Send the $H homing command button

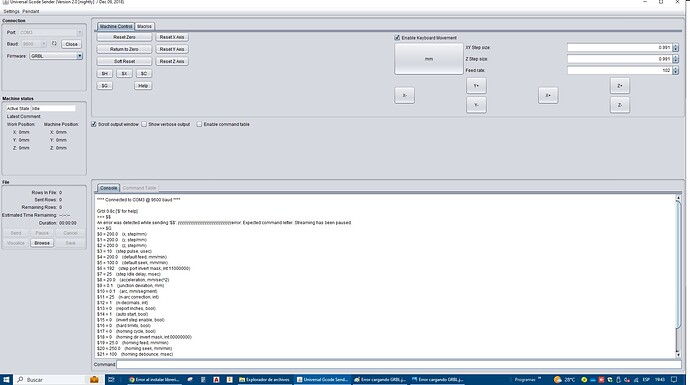[105, 73]
